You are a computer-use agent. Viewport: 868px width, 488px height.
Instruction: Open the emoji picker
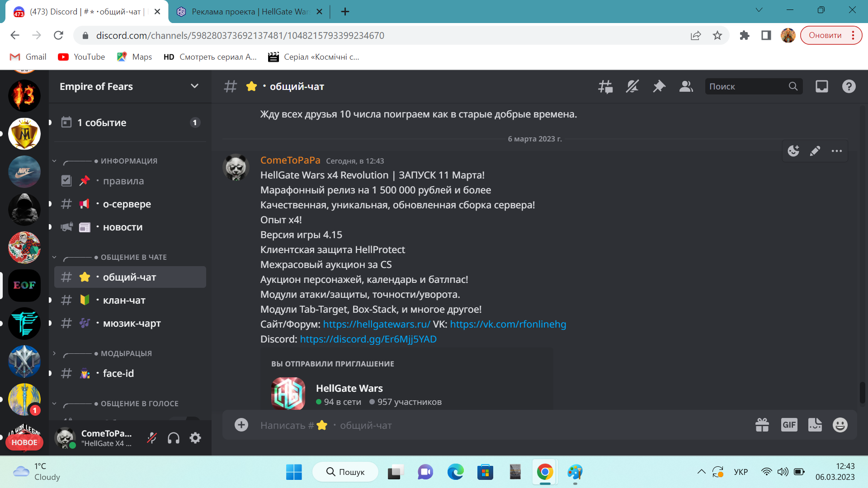tap(840, 425)
